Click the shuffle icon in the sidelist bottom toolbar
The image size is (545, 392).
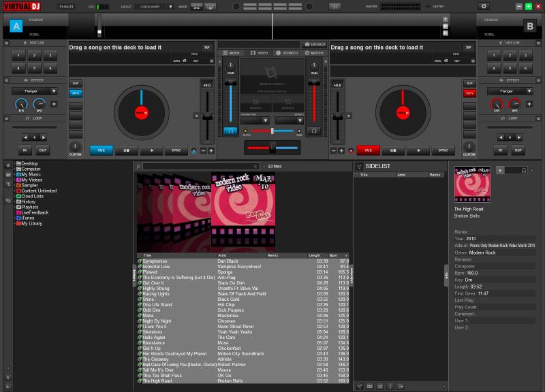(x=380, y=386)
